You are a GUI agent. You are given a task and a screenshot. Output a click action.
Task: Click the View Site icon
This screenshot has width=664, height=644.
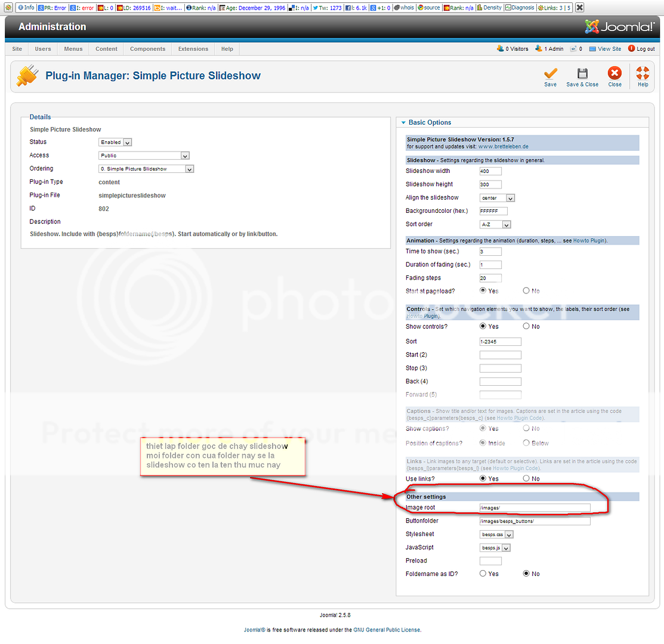[592, 49]
